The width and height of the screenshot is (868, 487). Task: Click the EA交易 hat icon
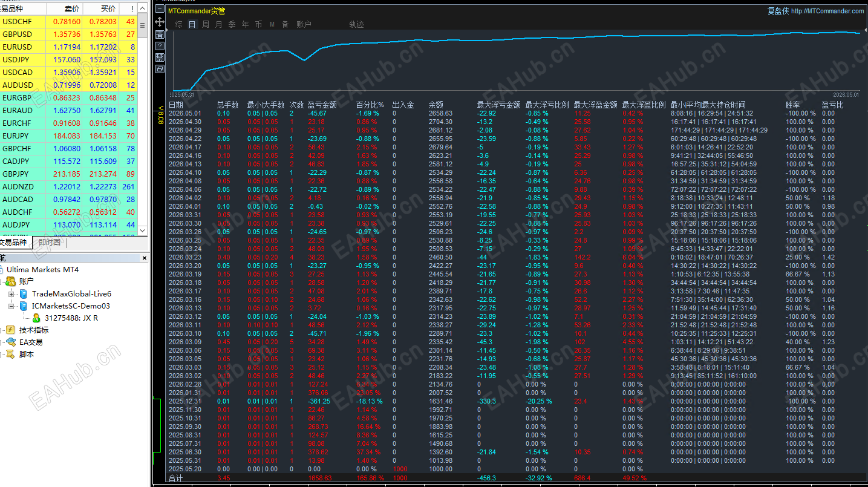coord(10,342)
